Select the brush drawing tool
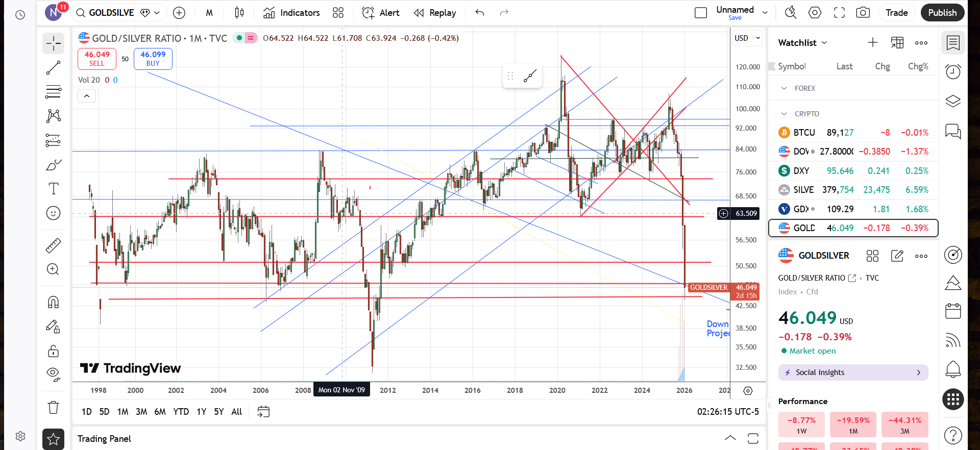This screenshot has width=980, height=450. 53,165
